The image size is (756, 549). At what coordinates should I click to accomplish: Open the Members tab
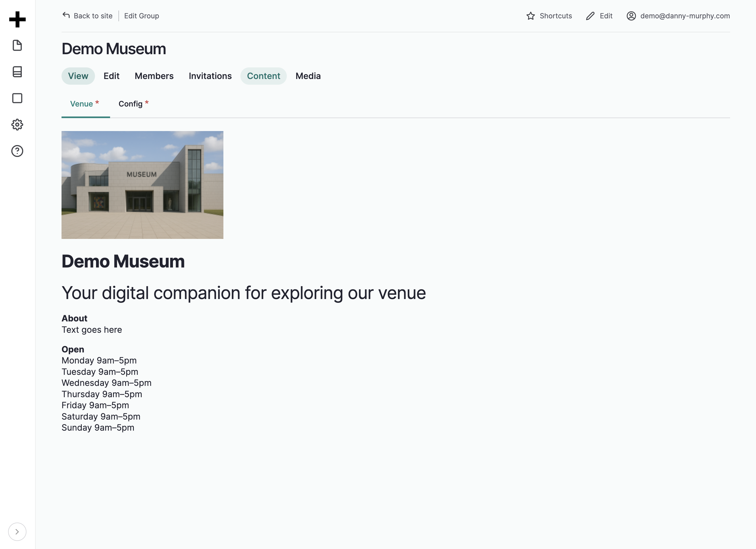coord(154,76)
